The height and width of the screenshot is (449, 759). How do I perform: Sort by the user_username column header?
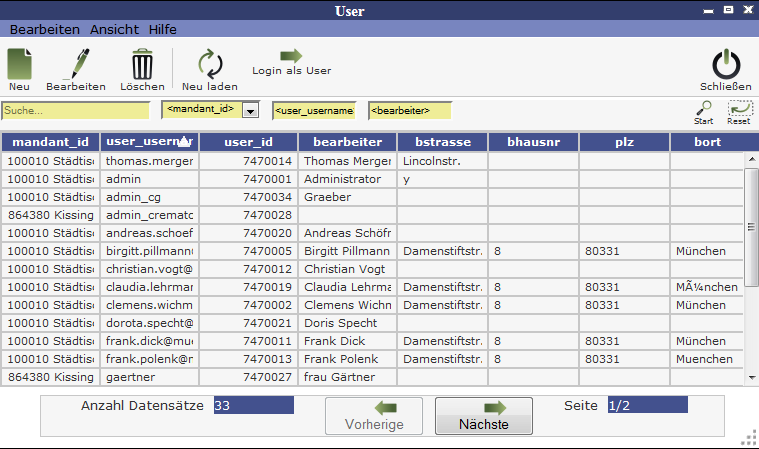pos(148,142)
